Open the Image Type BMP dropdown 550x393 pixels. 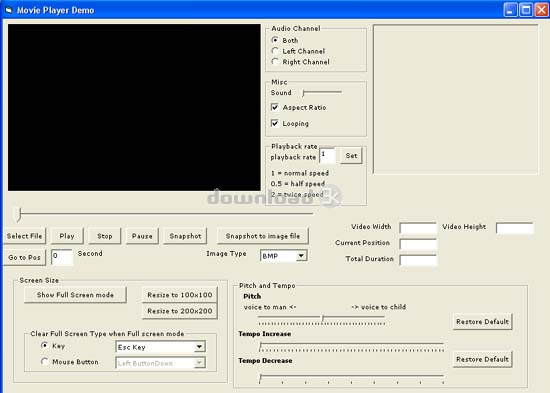coord(284,256)
